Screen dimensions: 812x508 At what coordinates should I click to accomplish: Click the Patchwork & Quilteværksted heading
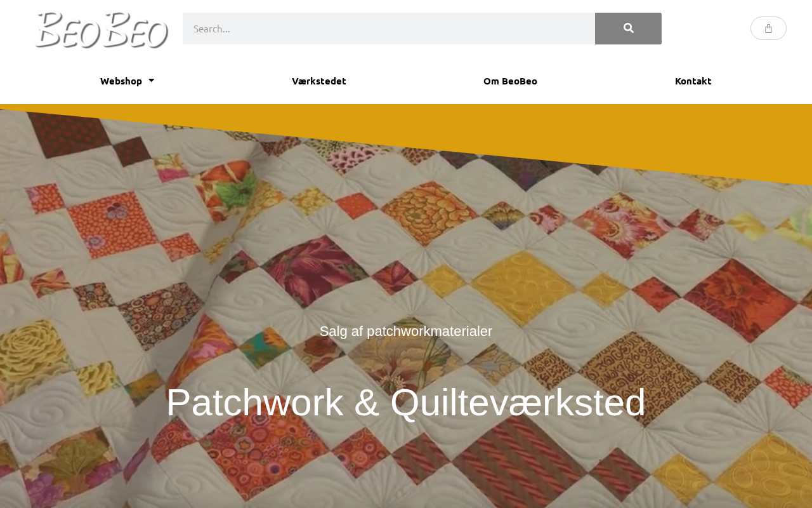coord(406,402)
